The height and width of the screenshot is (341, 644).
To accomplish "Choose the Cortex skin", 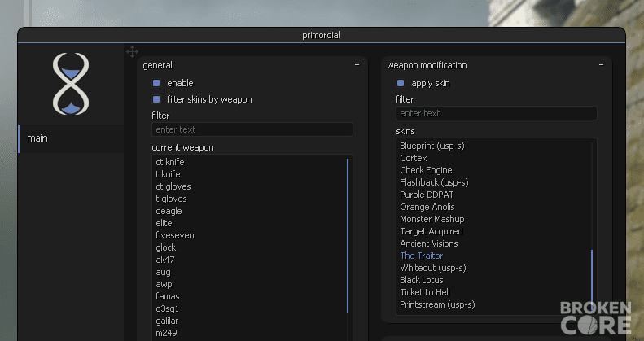I will pos(414,158).
